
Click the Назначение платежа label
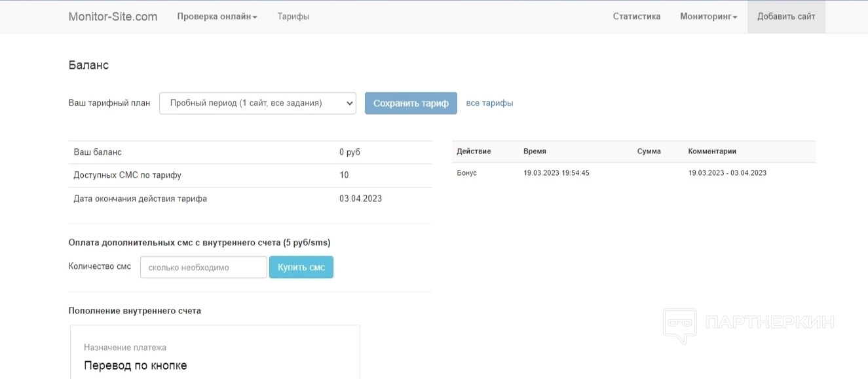click(125, 348)
